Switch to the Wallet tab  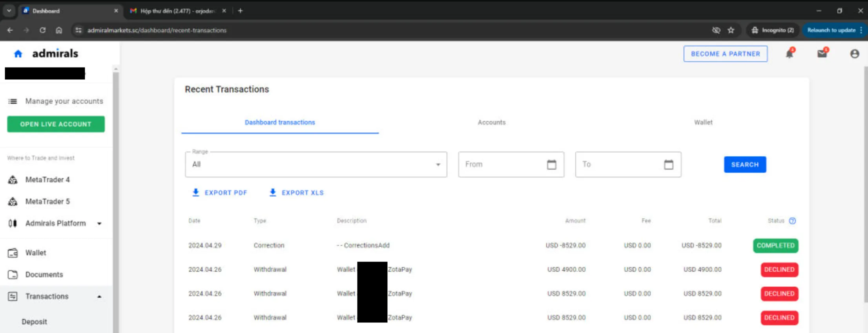(x=703, y=123)
